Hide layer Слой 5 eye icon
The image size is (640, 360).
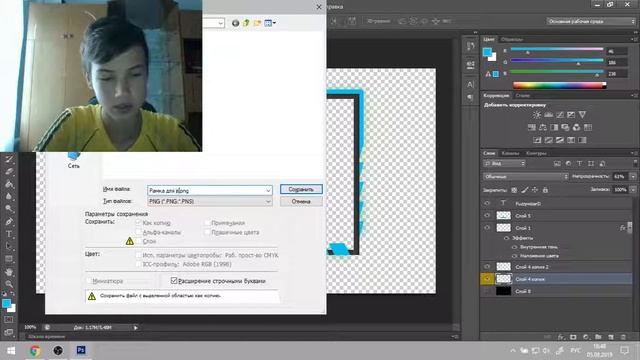(487, 216)
